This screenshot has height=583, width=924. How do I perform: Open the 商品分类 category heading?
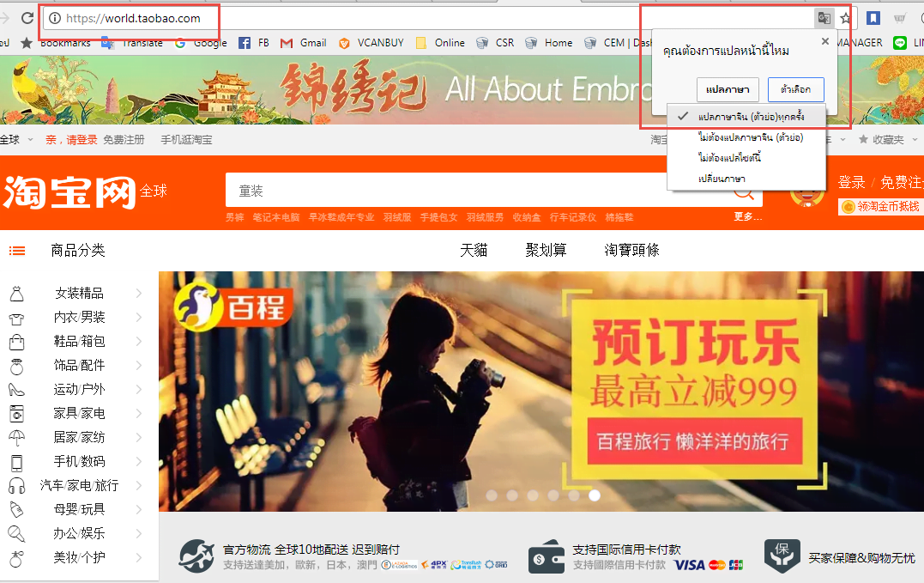[78, 251]
